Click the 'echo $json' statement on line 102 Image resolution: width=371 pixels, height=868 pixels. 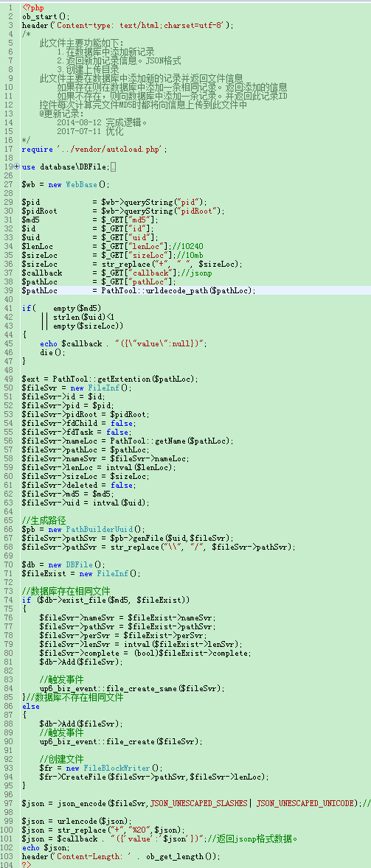pos(44,847)
